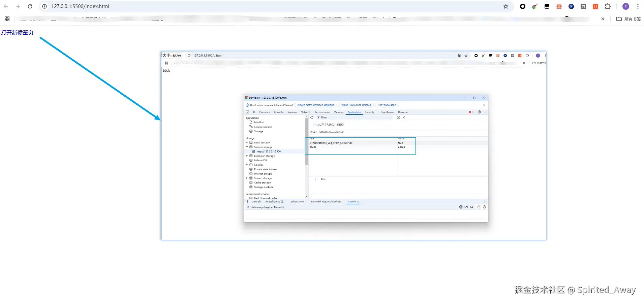The image size is (644, 303).
Task: Reload the index.html page
Action: pos(30,6)
